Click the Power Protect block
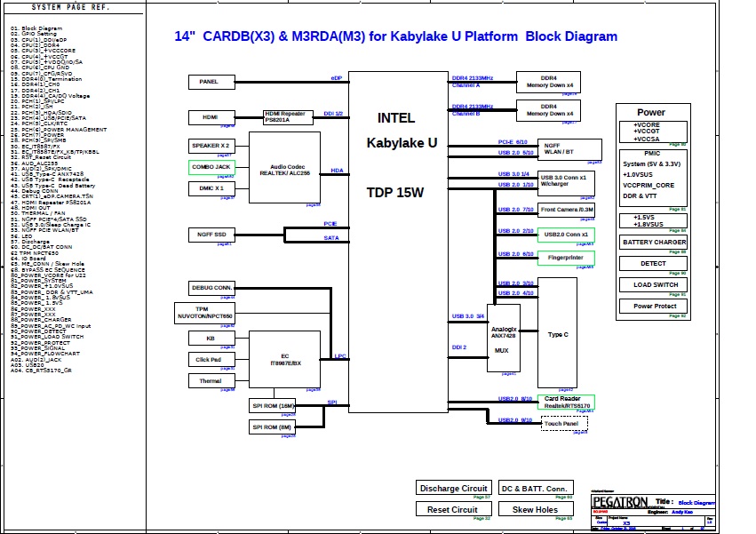The width and height of the screenshot is (756, 534). coord(653,306)
